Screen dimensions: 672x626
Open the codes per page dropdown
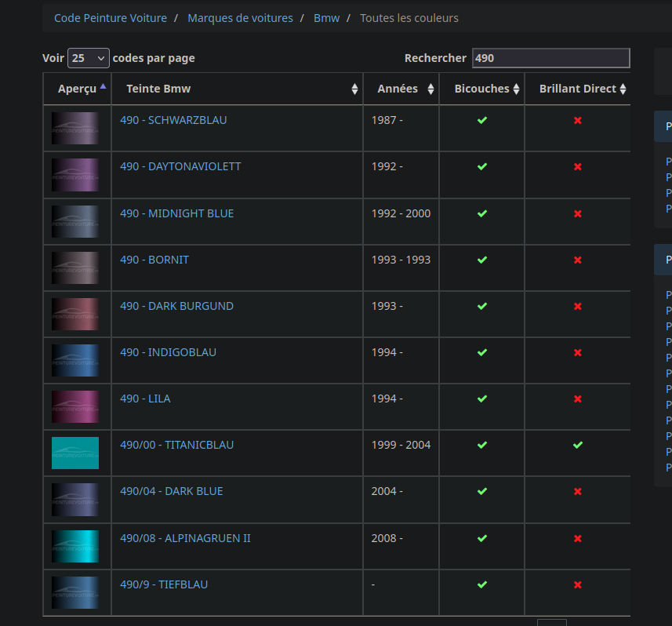(x=89, y=58)
